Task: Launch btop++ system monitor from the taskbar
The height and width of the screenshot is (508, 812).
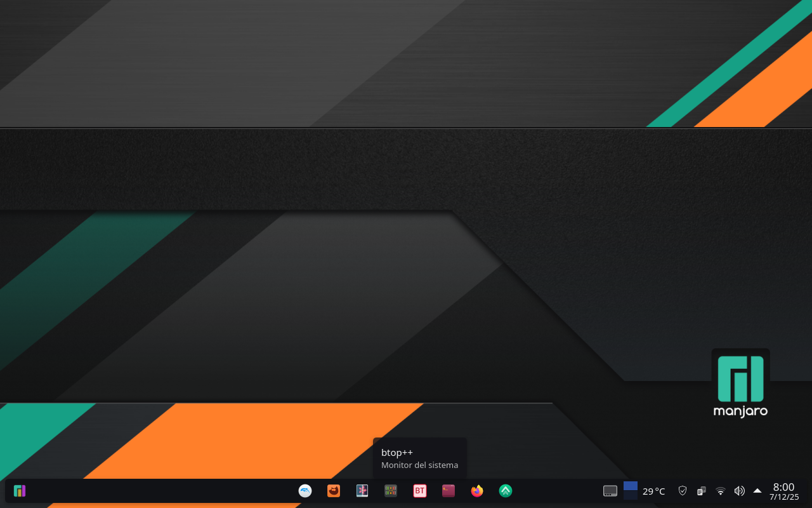Action: (391, 491)
